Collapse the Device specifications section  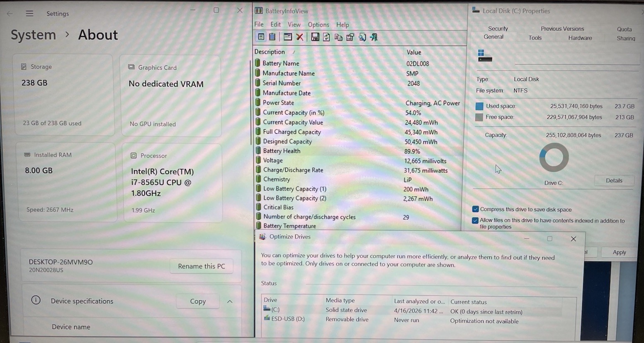click(x=230, y=301)
